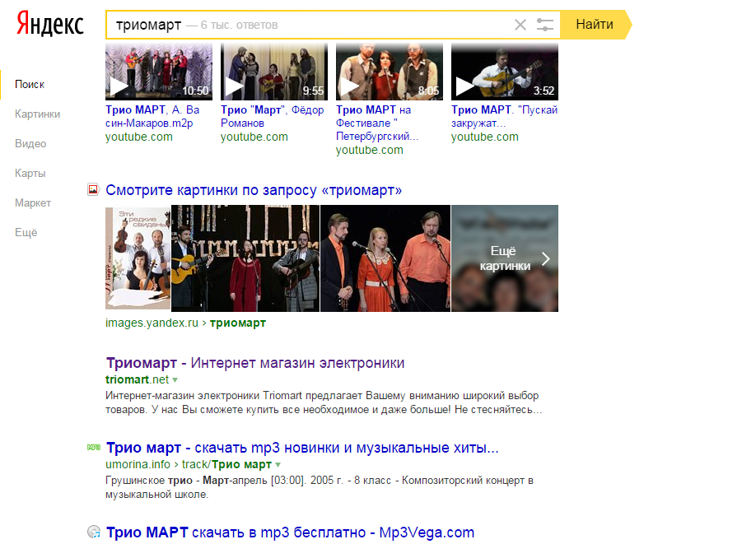Switch to the Картинки tab

pos(38,114)
